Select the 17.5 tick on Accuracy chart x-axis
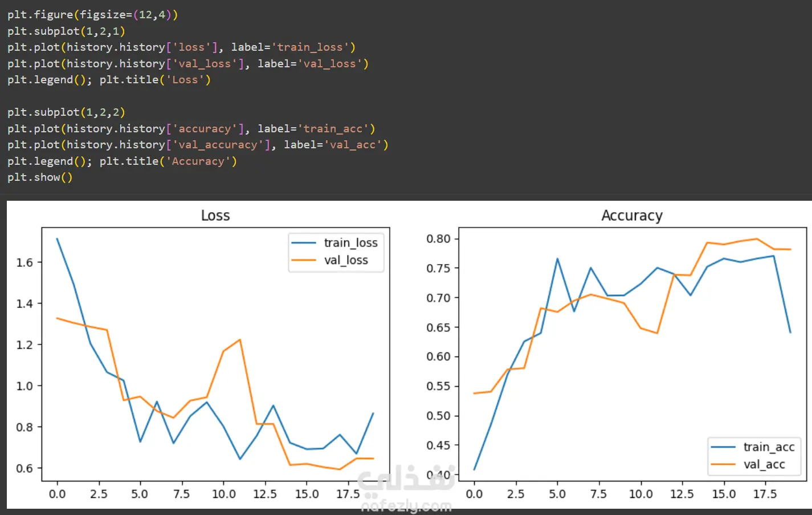 (x=765, y=494)
